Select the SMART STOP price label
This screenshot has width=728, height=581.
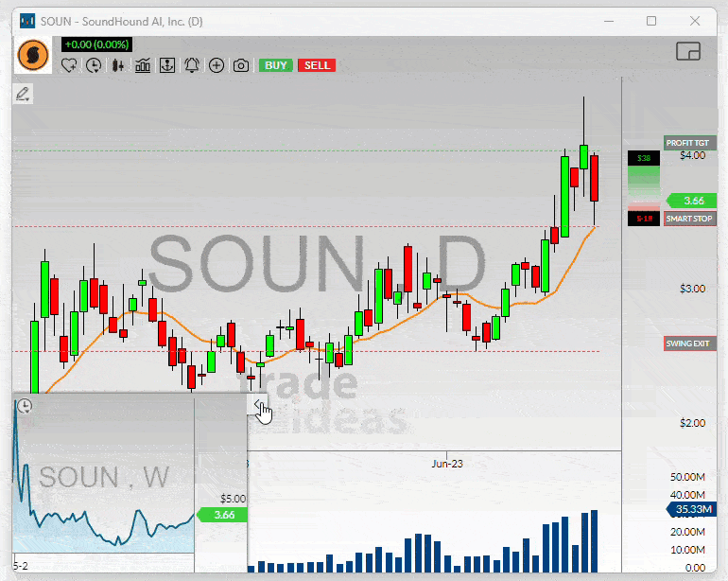pos(689,219)
